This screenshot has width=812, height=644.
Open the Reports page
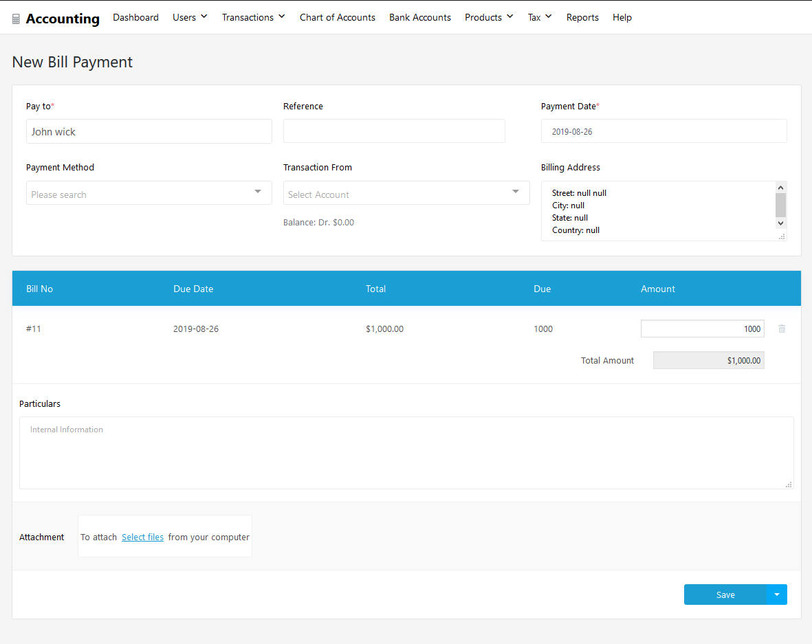[x=582, y=17]
